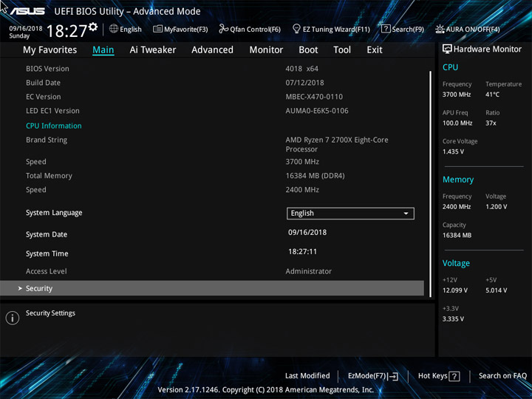
Task: Open the Advanced tab
Action: [212, 50]
